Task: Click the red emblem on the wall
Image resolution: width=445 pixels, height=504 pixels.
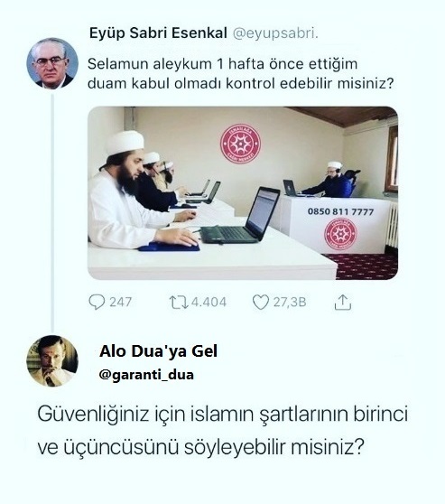Action: point(240,144)
